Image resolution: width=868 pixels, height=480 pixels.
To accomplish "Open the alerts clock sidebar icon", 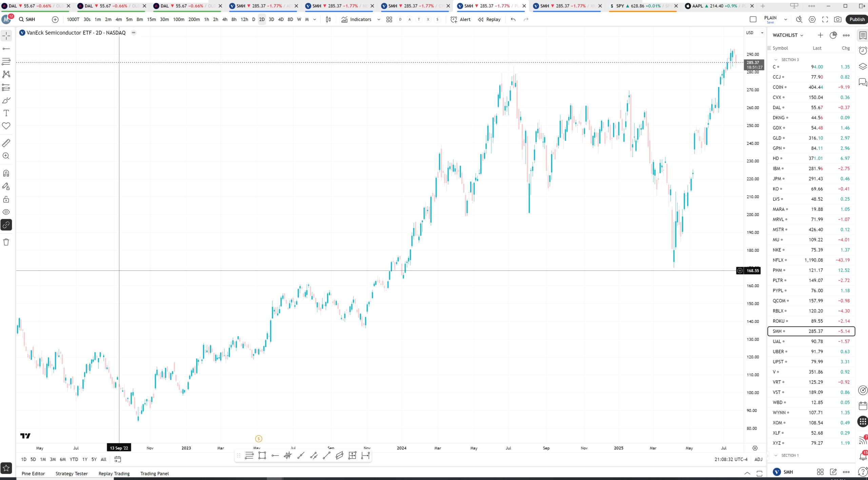I will [863, 51].
